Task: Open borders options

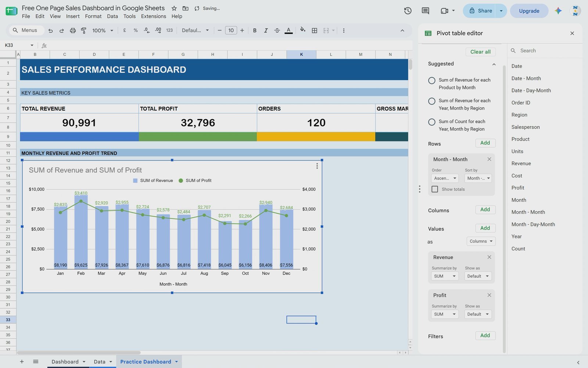Action: pyautogui.click(x=315, y=31)
